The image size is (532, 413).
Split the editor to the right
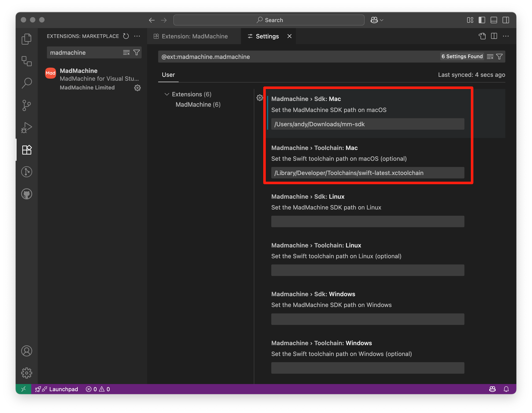pyautogui.click(x=494, y=36)
